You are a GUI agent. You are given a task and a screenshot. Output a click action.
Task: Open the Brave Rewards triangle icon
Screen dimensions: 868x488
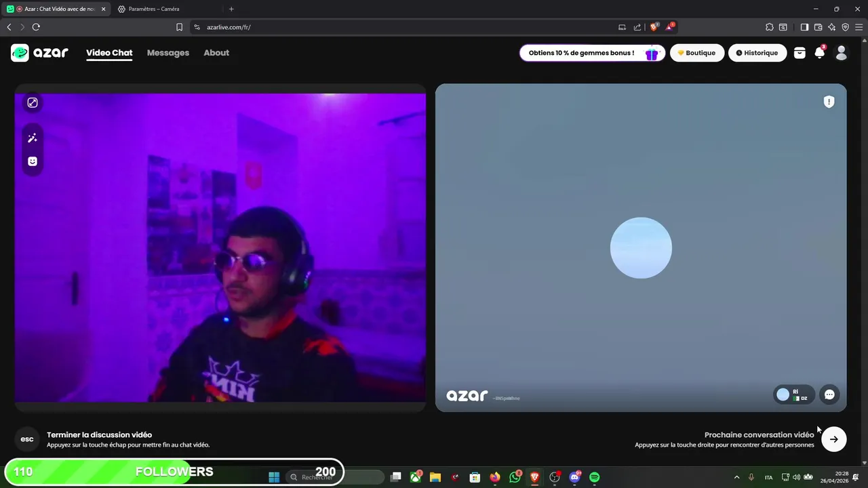(x=670, y=27)
